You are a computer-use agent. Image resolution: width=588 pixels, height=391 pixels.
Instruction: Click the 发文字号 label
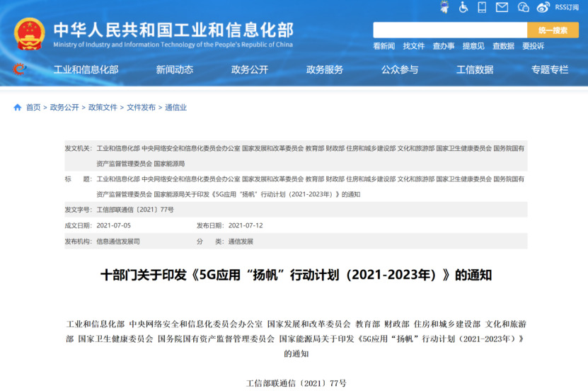point(79,210)
